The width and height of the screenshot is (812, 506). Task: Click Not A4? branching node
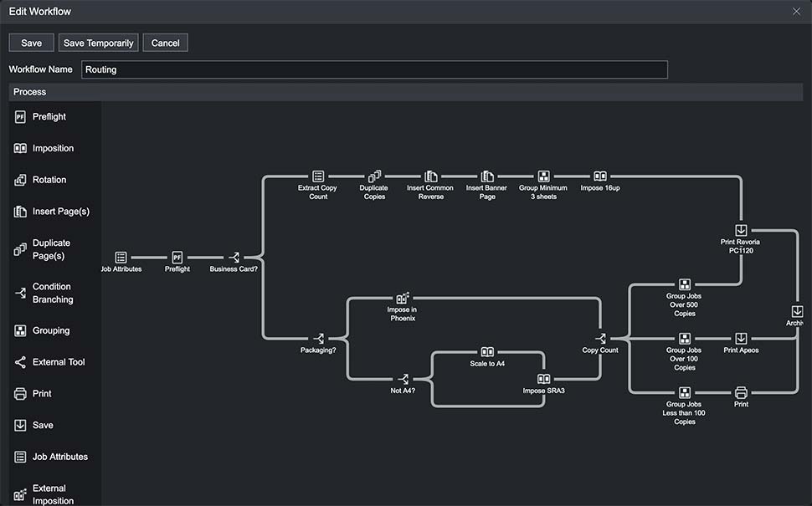[x=403, y=379]
